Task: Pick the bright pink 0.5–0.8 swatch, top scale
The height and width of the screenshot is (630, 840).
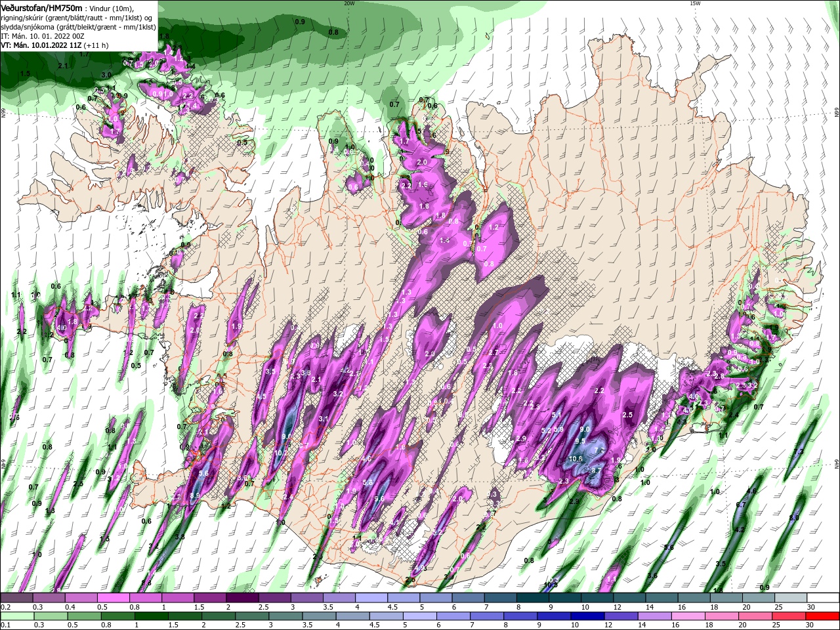Action: click(113, 598)
